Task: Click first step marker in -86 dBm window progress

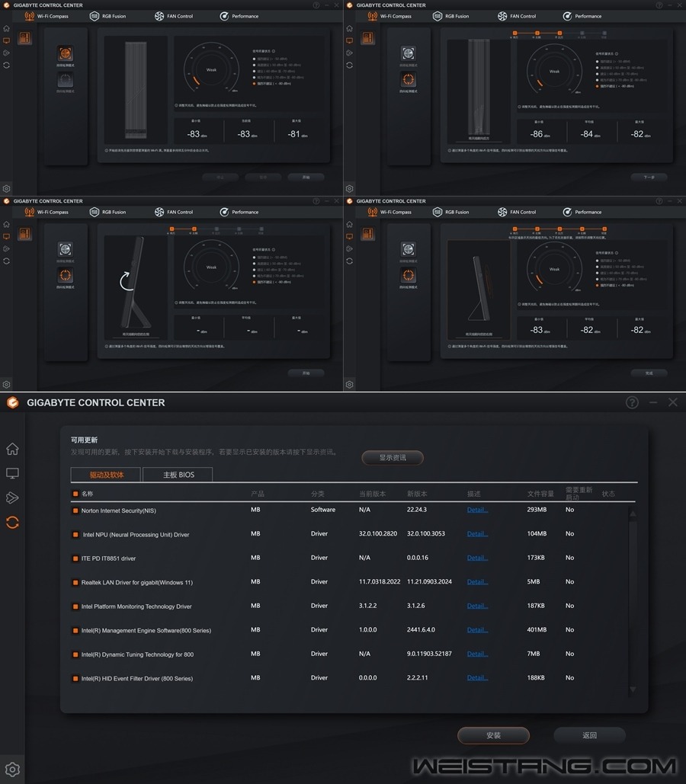Action: coord(514,33)
